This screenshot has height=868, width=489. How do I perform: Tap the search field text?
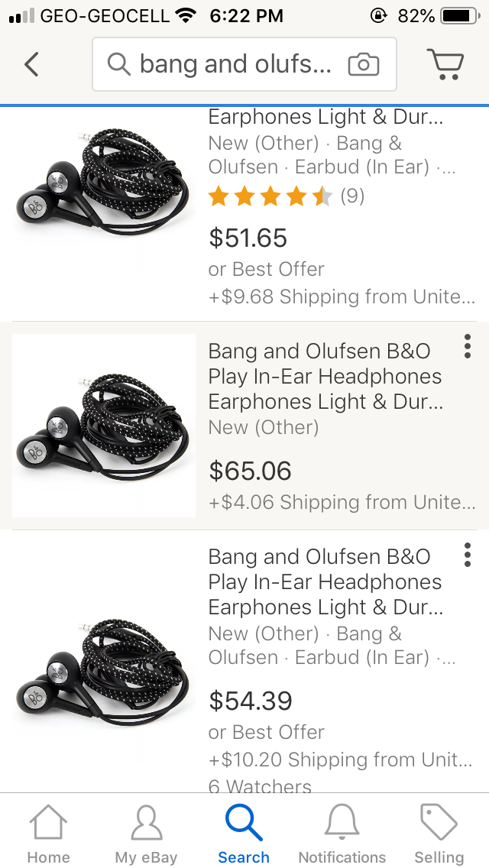[x=235, y=64]
